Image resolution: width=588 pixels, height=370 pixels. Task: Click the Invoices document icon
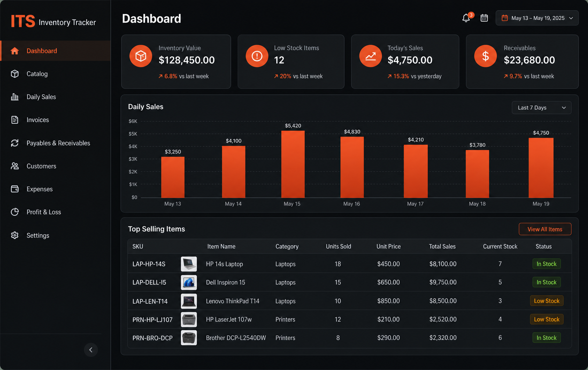pos(15,120)
